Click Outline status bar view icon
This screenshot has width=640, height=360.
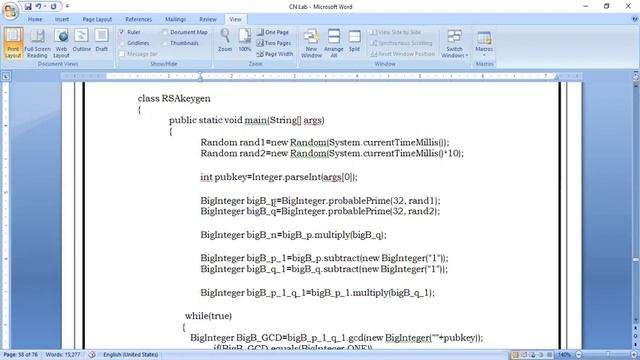click(x=541, y=355)
